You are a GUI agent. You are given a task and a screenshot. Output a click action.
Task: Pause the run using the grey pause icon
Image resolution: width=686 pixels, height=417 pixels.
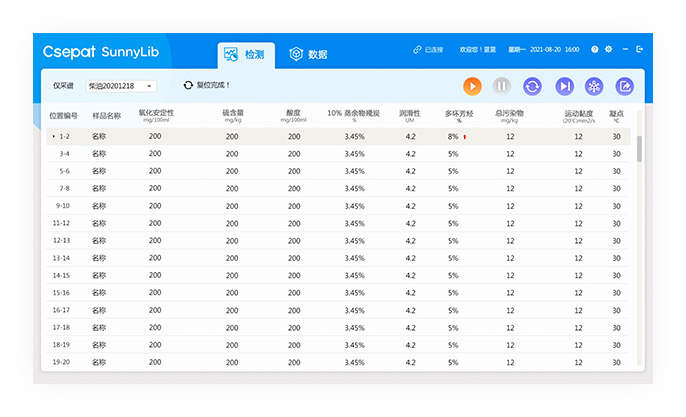[503, 87]
